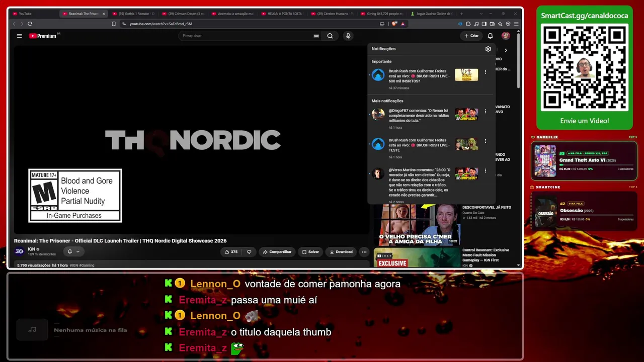
Task: Open the DiegoFB7 comment notification
Action: click(419, 116)
